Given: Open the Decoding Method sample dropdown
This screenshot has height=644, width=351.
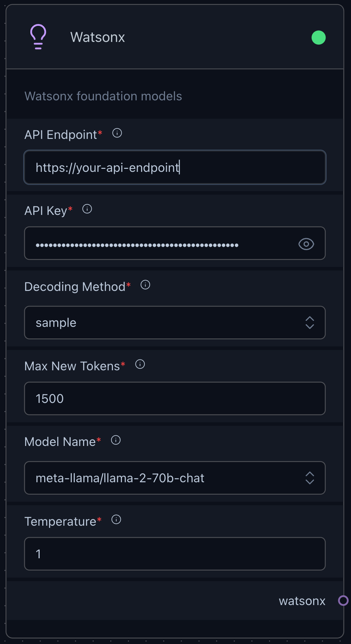Looking at the screenshot, I should pos(175,323).
